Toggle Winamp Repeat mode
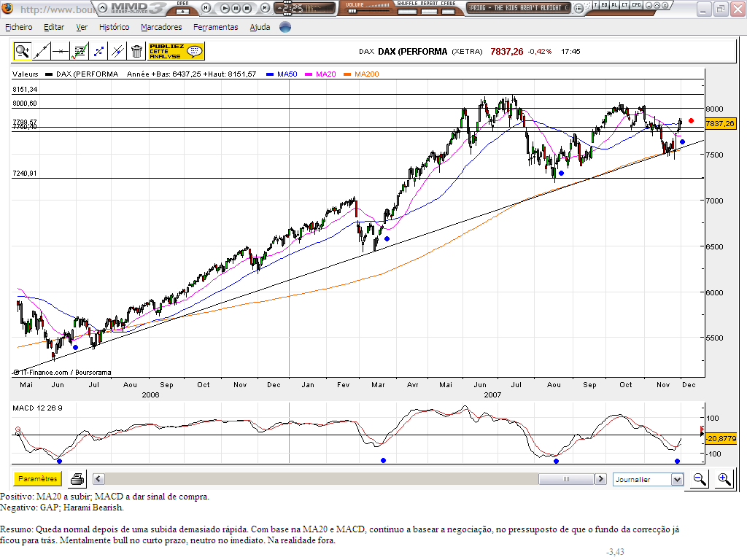 click(429, 11)
